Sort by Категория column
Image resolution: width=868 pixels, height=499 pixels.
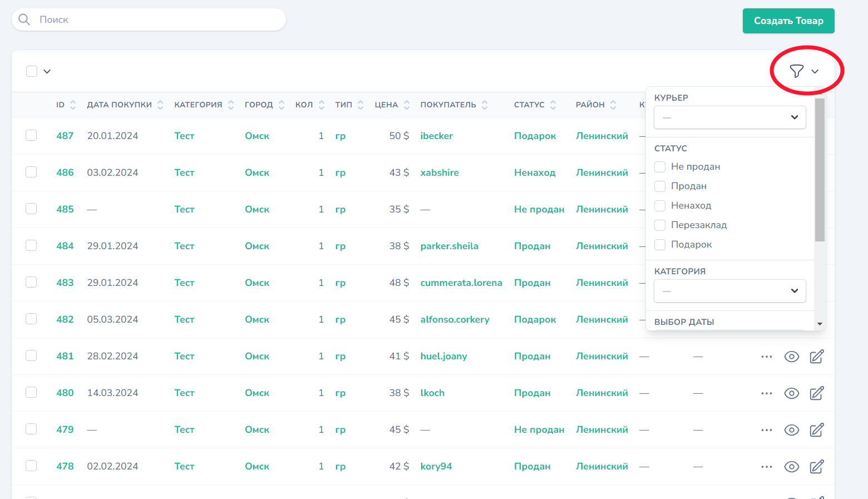tap(231, 105)
